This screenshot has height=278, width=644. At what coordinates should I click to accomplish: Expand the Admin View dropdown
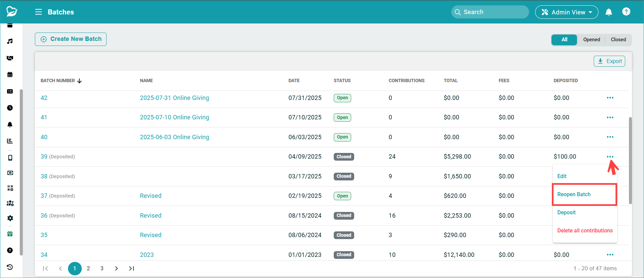(566, 12)
